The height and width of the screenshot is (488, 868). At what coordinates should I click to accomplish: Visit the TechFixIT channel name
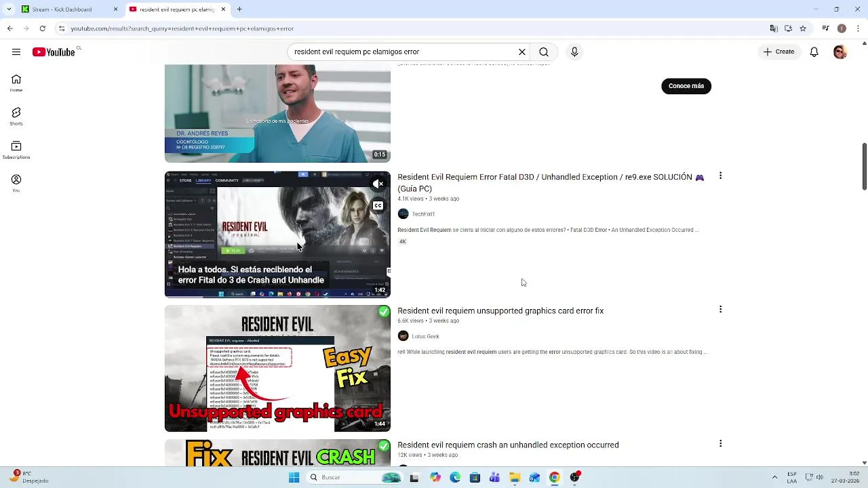pos(423,214)
